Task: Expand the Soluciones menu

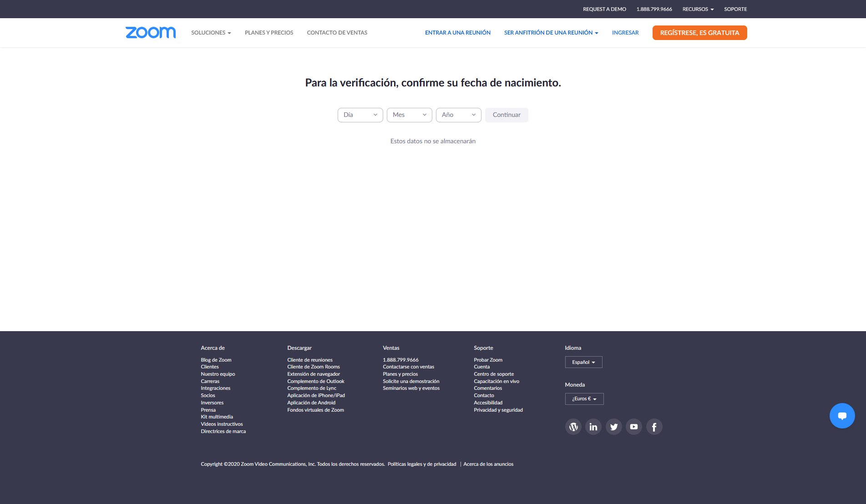Action: tap(211, 33)
